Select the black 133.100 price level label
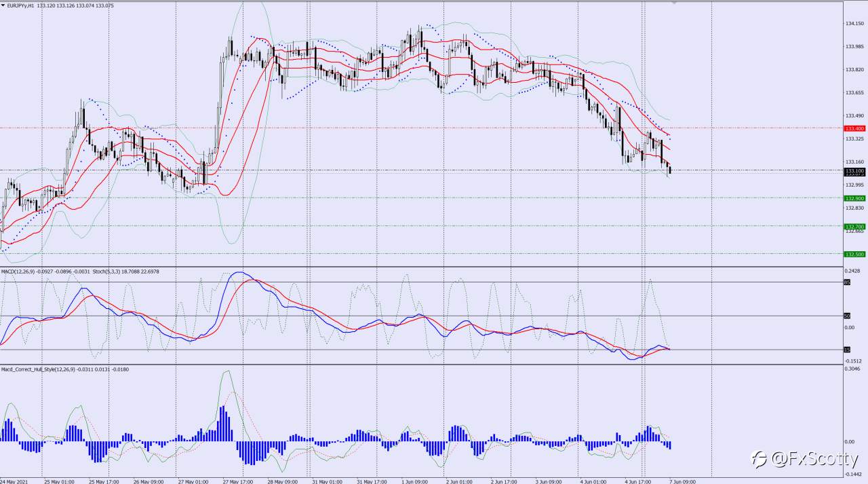The height and width of the screenshot is (484, 868). pos(854,170)
